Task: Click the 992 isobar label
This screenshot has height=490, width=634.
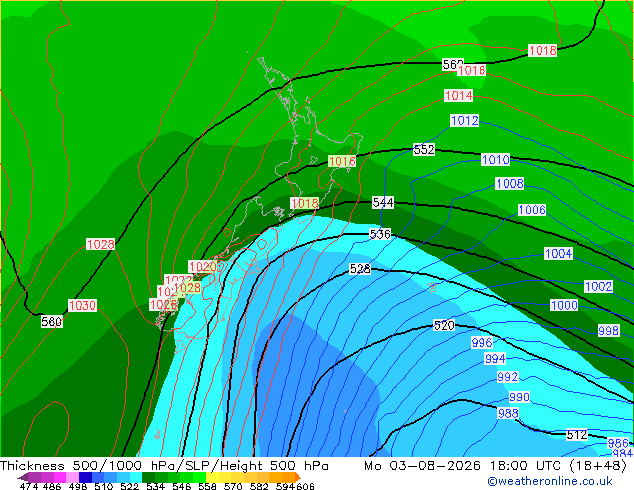Action: coord(507,376)
